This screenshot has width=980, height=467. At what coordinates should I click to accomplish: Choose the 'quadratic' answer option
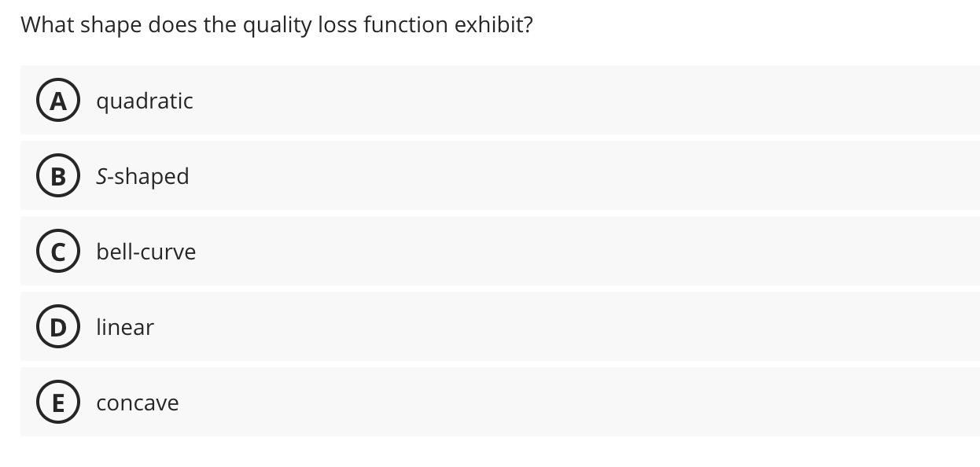[145, 101]
